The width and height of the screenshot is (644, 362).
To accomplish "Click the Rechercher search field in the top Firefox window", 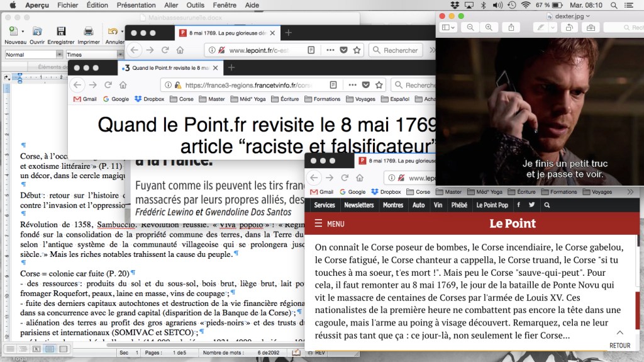I will pos(400,50).
